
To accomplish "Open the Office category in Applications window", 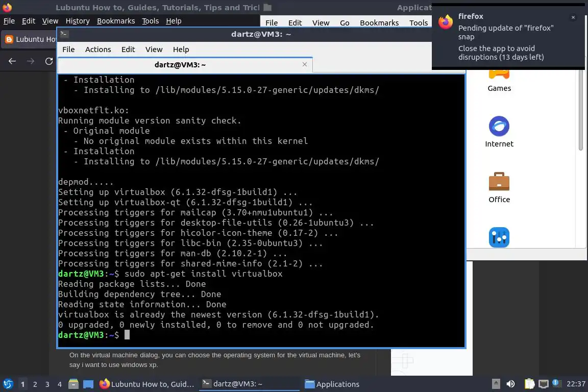I will pyautogui.click(x=499, y=187).
